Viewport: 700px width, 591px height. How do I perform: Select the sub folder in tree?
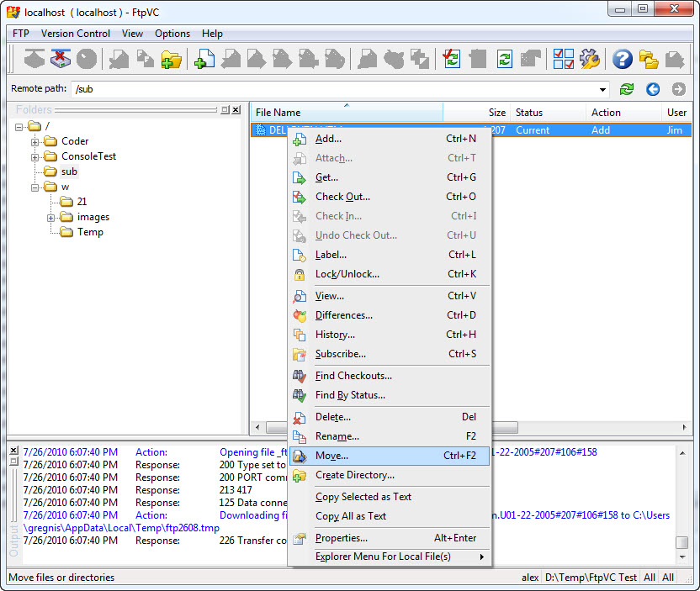pyautogui.click(x=69, y=171)
